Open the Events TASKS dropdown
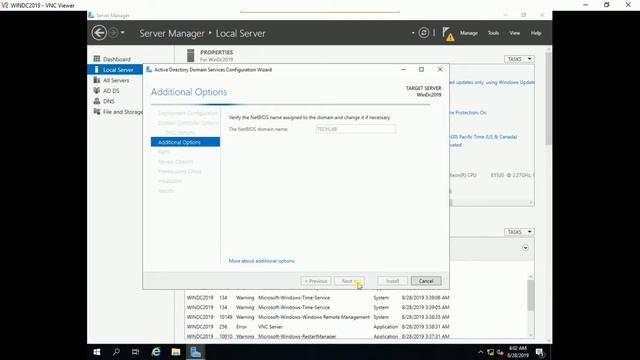Image resolution: width=640 pixels, height=360 pixels. (519, 232)
